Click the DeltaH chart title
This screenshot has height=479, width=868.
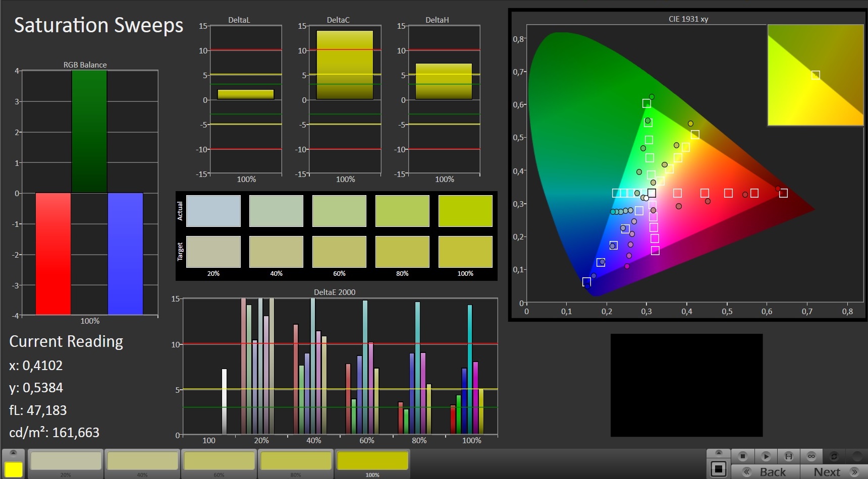[x=437, y=20]
